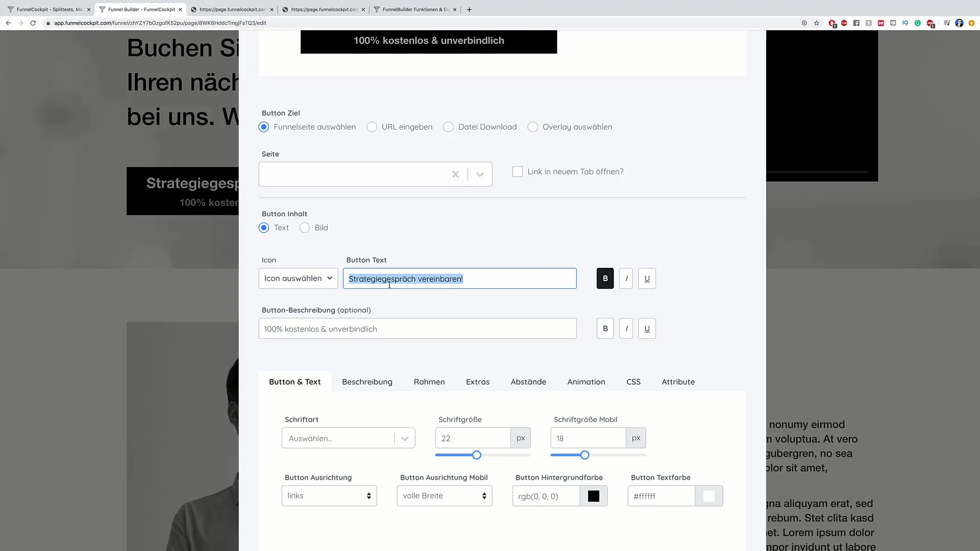The height and width of the screenshot is (551, 980).
Task: Click the Bold icon for button description
Action: pos(605,329)
